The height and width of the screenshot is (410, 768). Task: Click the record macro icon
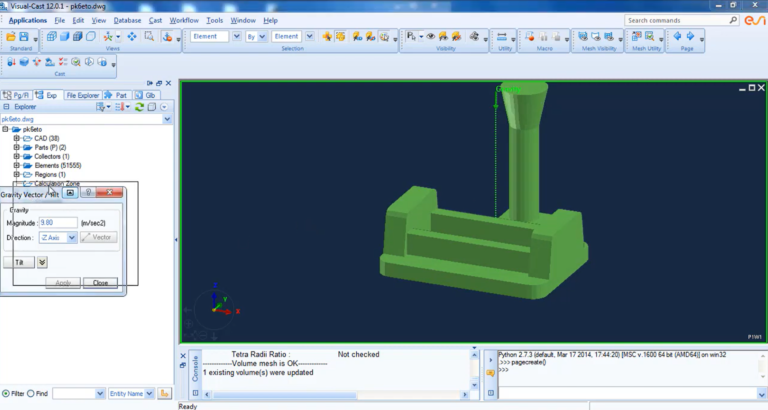(530, 37)
